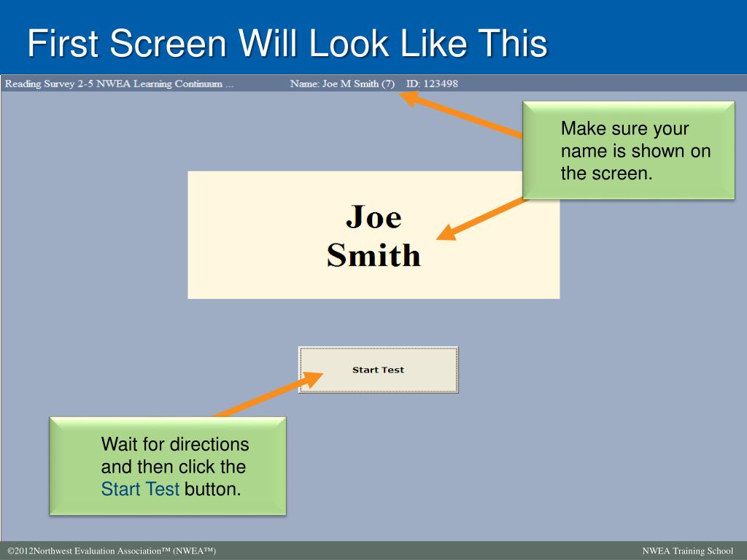The height and width of the screenshot is (560, 747).
Task: Click the 'NWEA Training School' footer text
Action: click(x=687, y=551)
